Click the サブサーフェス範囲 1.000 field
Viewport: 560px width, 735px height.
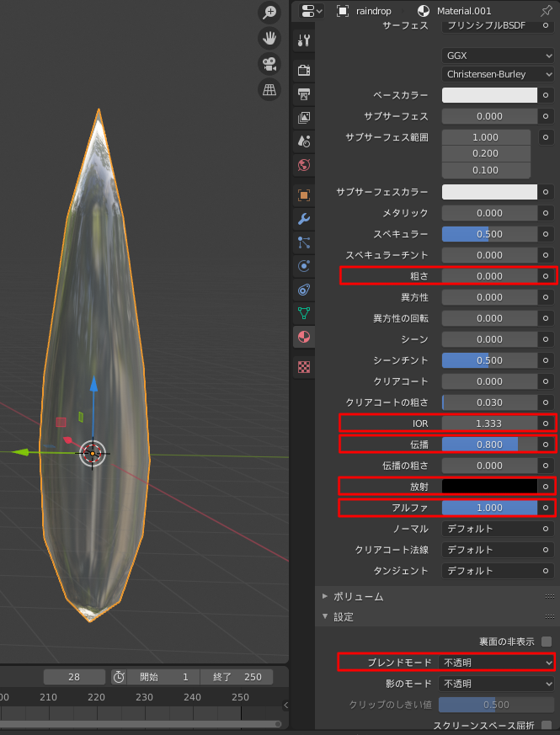486,137
